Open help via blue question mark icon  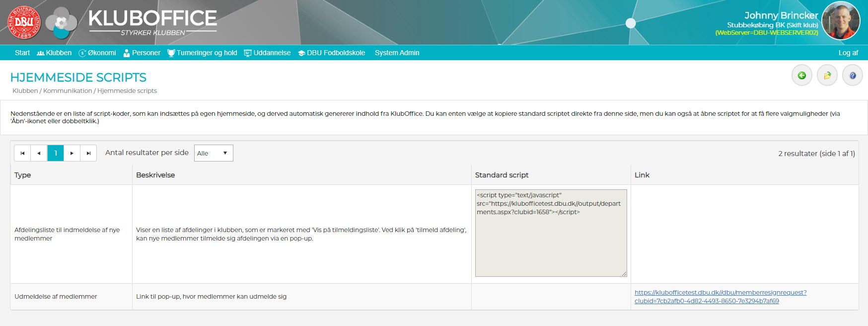coord(853,76)
